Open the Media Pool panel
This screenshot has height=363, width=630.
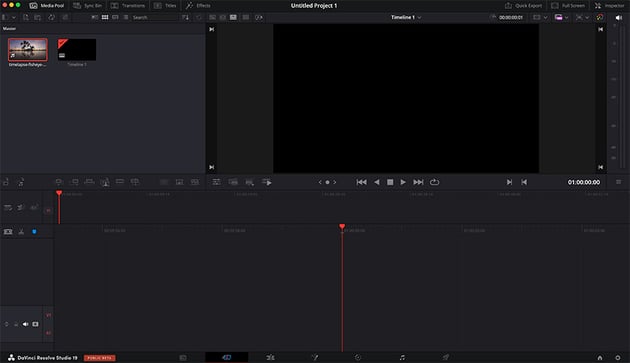pos(47,6)
